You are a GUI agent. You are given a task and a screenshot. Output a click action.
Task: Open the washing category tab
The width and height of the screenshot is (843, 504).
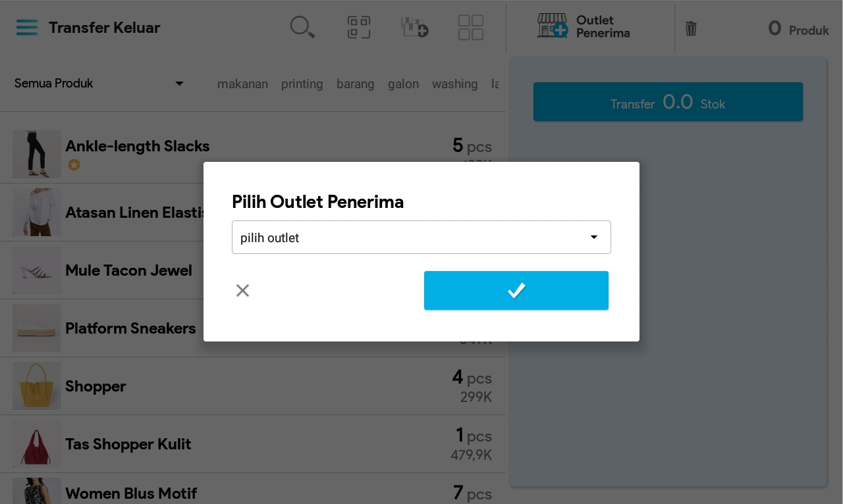pyautogui.click(x=454, y=84)
